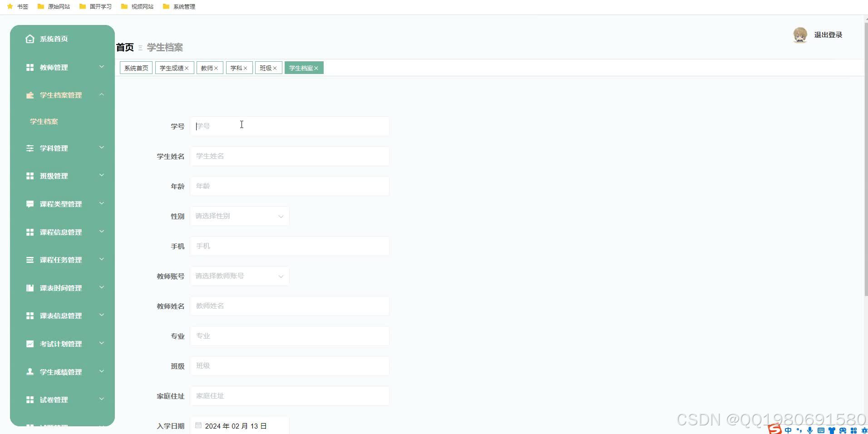
Task: Click the keyboard icon in IME toolbar
Action: [821, 430]
